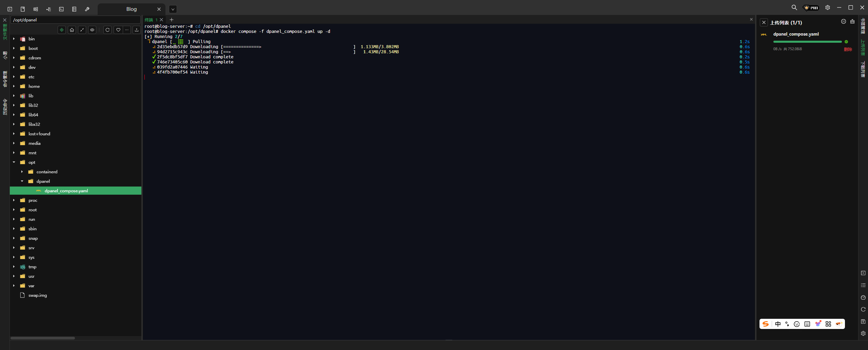Viewport: 868px width, 350px height.
Task: Click the /opt/dpanel path input field
Action: point(75,20)
